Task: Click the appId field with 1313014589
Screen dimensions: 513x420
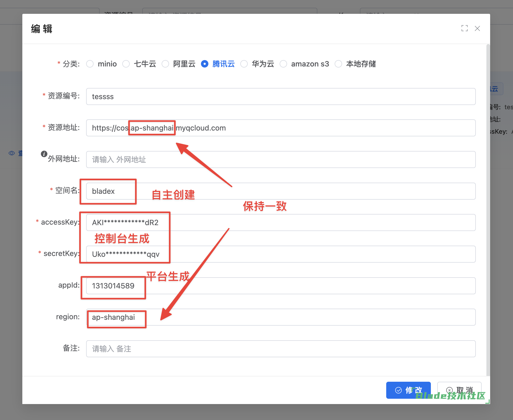Action: [281, 286]
